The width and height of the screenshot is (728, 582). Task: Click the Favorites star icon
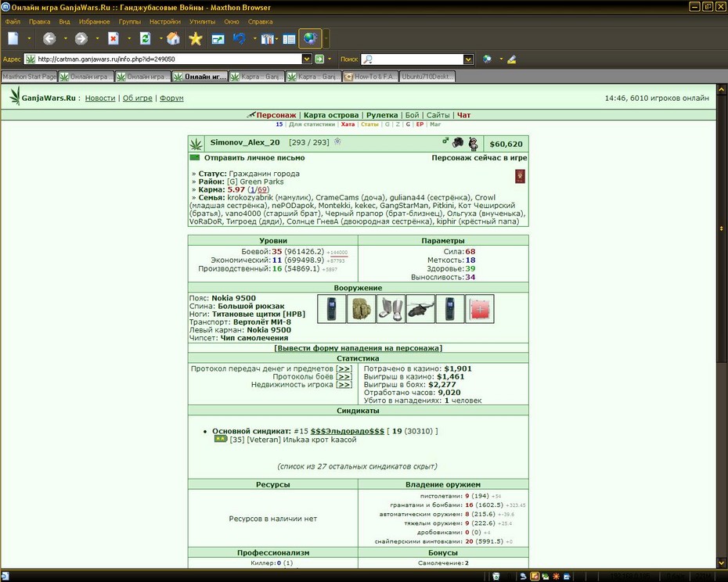196,38
